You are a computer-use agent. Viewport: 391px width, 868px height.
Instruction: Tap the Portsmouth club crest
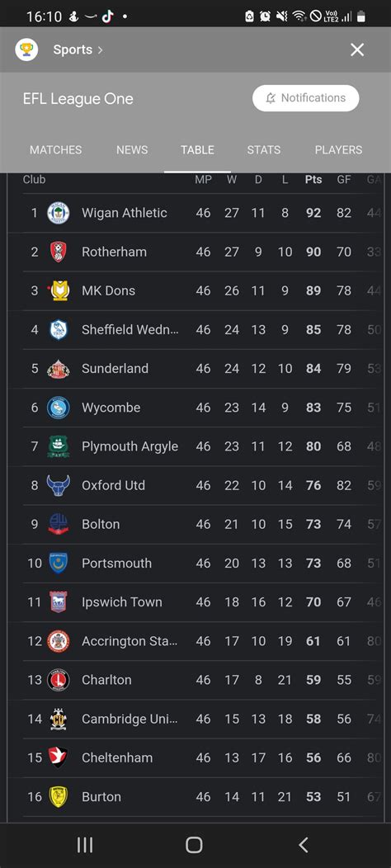58,563
